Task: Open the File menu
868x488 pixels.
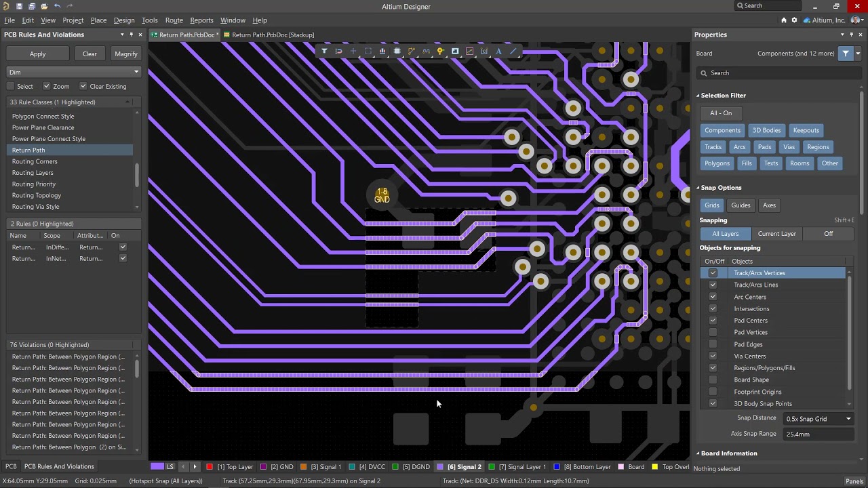Action: (x=9, y=20)
